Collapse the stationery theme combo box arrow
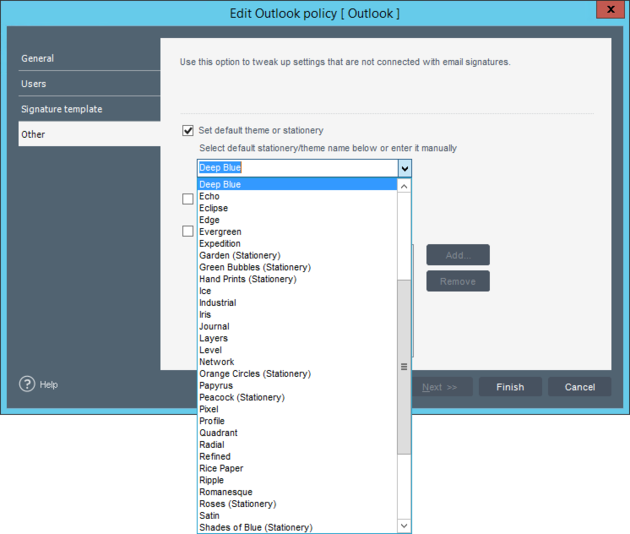The width and height of the screenshot is (630, 534). tap(405, 168)
